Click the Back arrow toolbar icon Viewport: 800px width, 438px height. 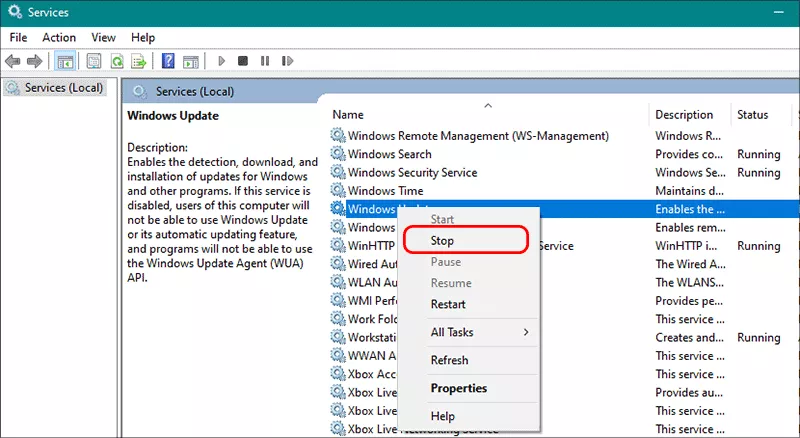[x=13, y=61]
